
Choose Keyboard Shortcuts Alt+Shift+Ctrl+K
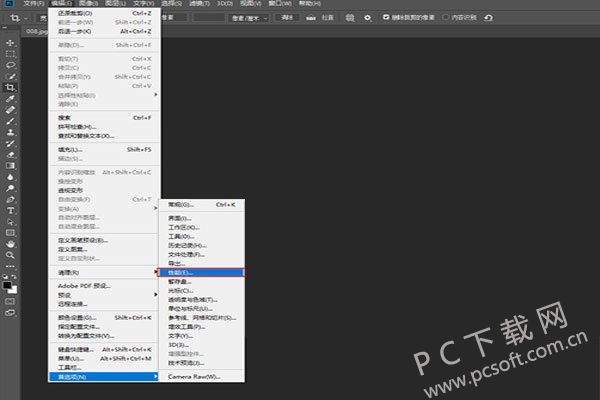click(104, 349)
